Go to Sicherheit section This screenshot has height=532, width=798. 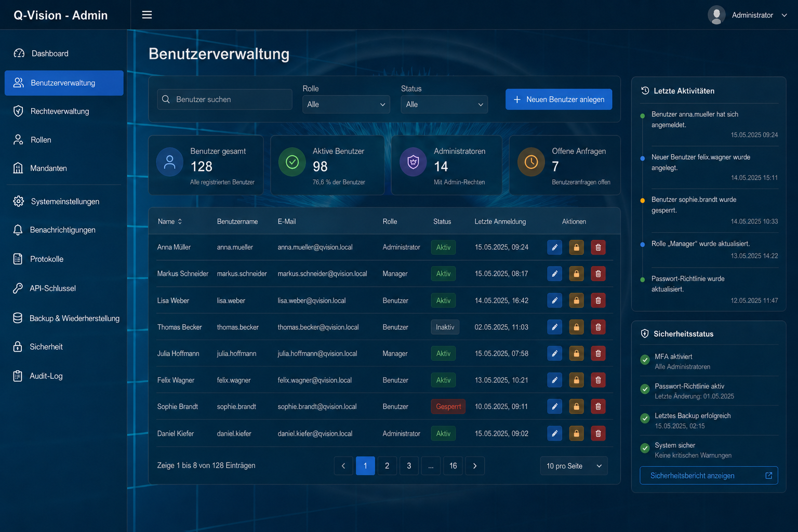[64, 347]
